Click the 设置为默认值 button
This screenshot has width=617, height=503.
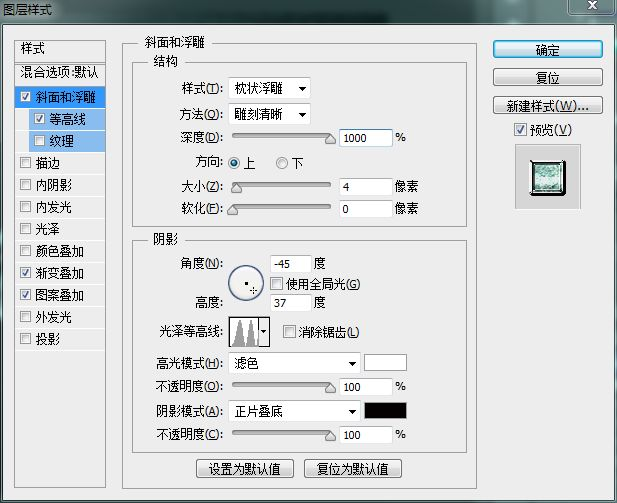pos(244,468)
